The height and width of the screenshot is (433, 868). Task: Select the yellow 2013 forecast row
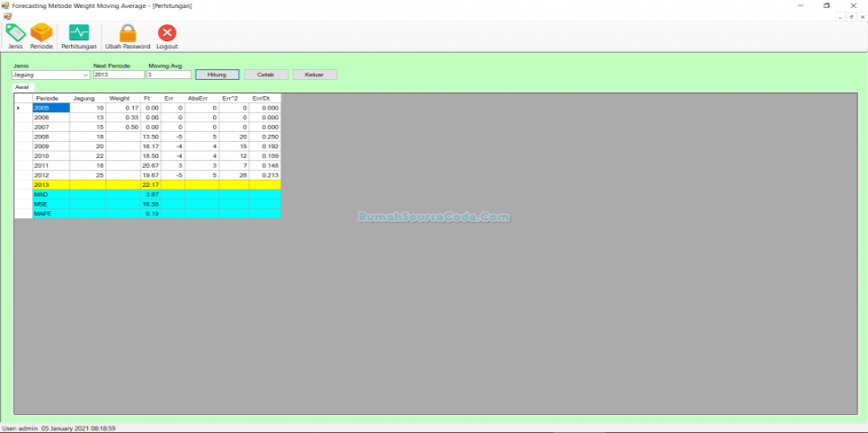pos(50,185)
